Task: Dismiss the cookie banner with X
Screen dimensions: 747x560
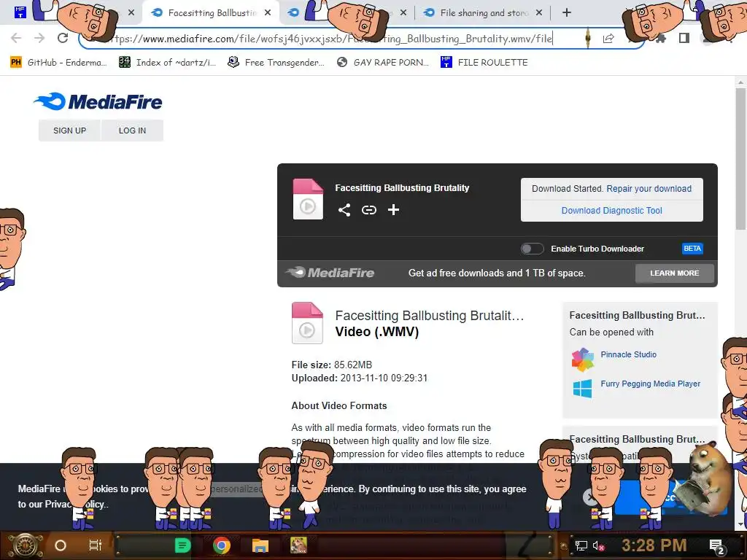Action: (x=590, y=497)
